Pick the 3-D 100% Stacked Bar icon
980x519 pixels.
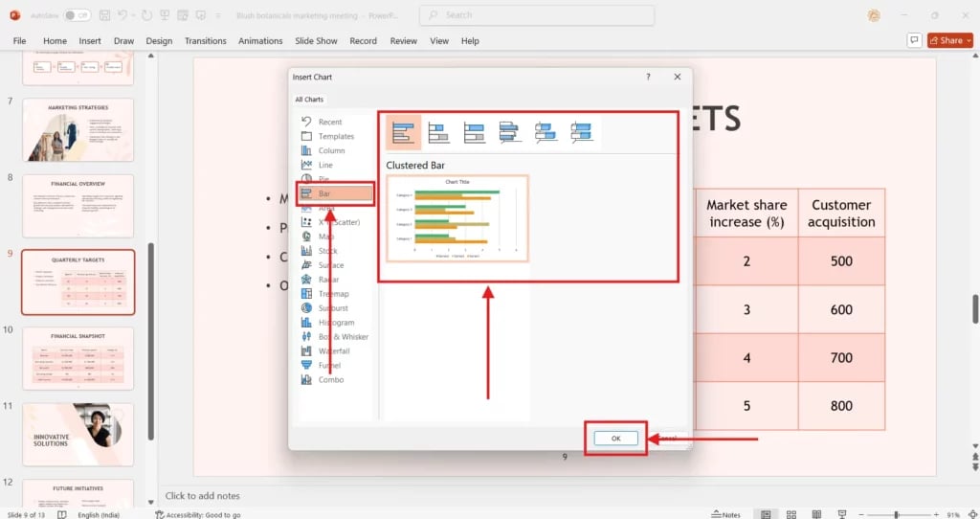581,133
